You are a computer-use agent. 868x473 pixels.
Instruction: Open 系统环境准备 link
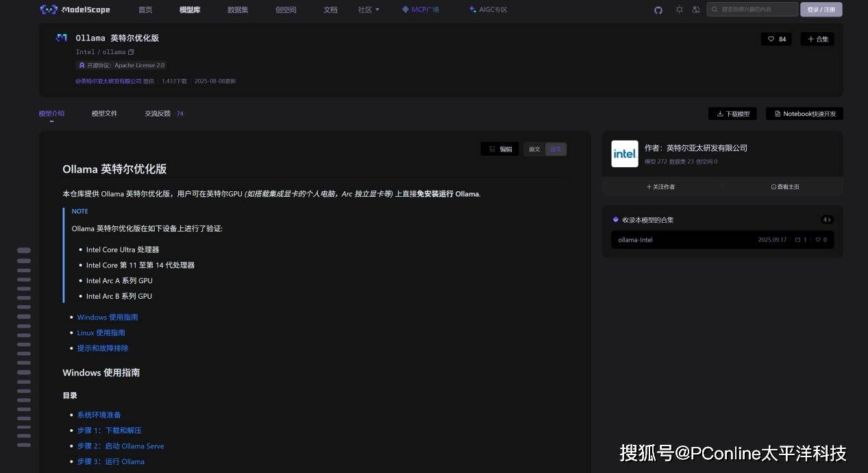point(99,415)
